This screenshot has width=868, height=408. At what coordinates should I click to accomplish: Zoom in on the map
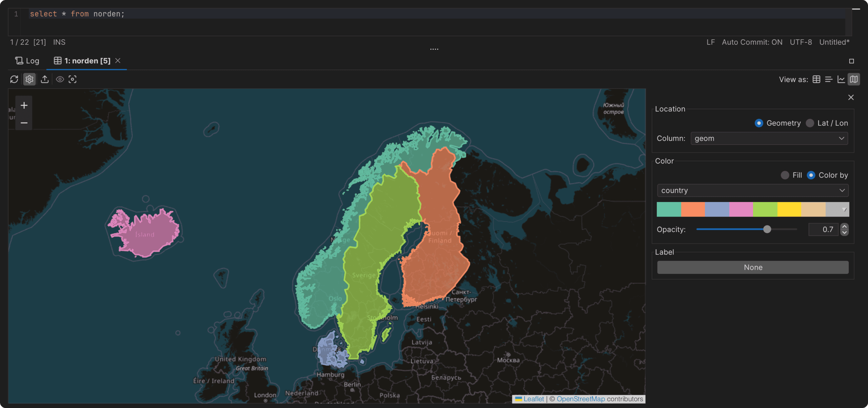24,105
